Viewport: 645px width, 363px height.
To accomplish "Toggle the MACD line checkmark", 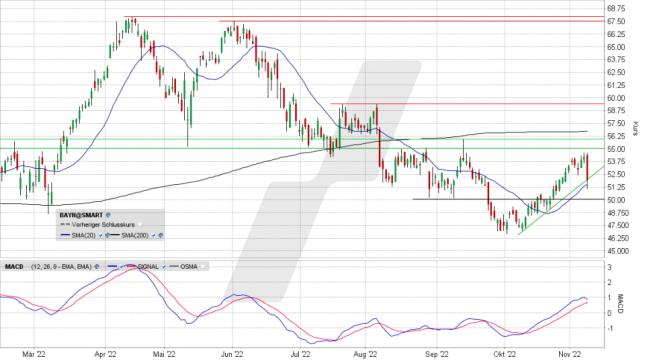I will pos(122,266).
